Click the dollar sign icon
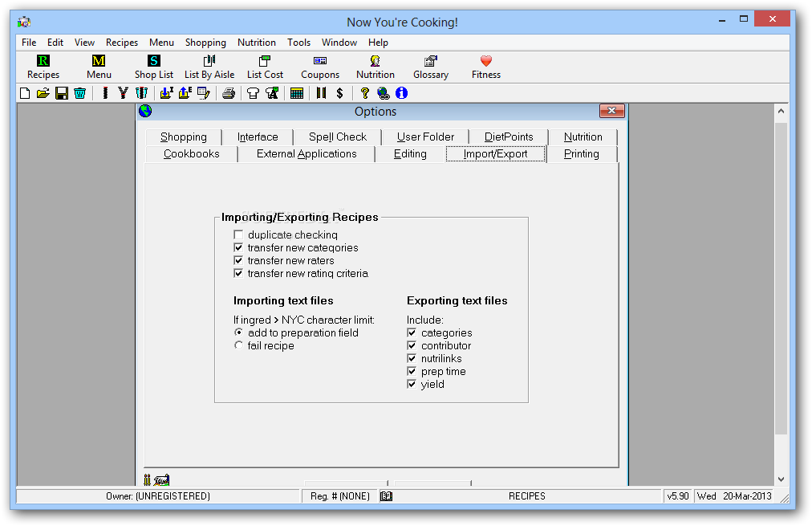Image resolution: width=812 pixels, height=526 pixels. tap(339, 93)
